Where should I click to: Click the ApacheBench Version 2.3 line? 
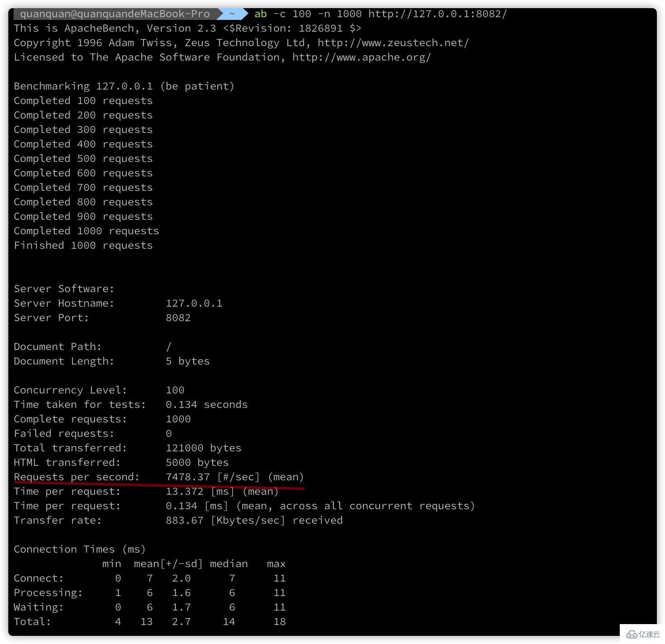[x=187, y=28]
